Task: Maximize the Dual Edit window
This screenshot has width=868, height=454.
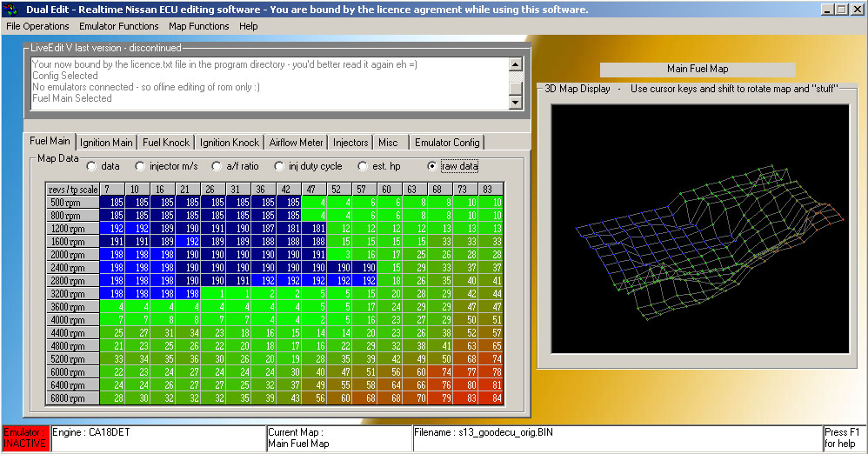Action: click(x=841, y=10)
